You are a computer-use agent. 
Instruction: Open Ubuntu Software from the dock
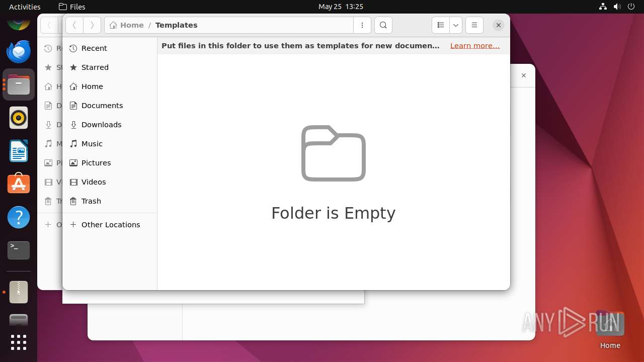[x=19, y=184]
